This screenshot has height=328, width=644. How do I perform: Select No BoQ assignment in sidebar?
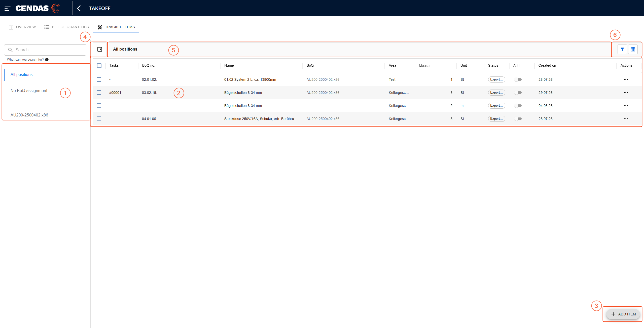click(45, 91)
